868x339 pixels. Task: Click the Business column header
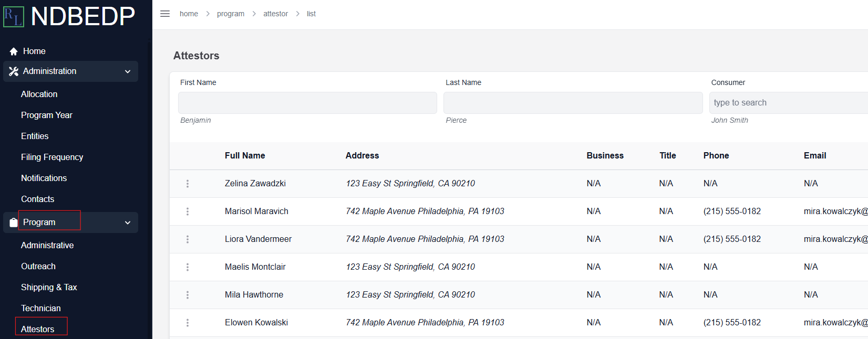click(x=605, y=156)
